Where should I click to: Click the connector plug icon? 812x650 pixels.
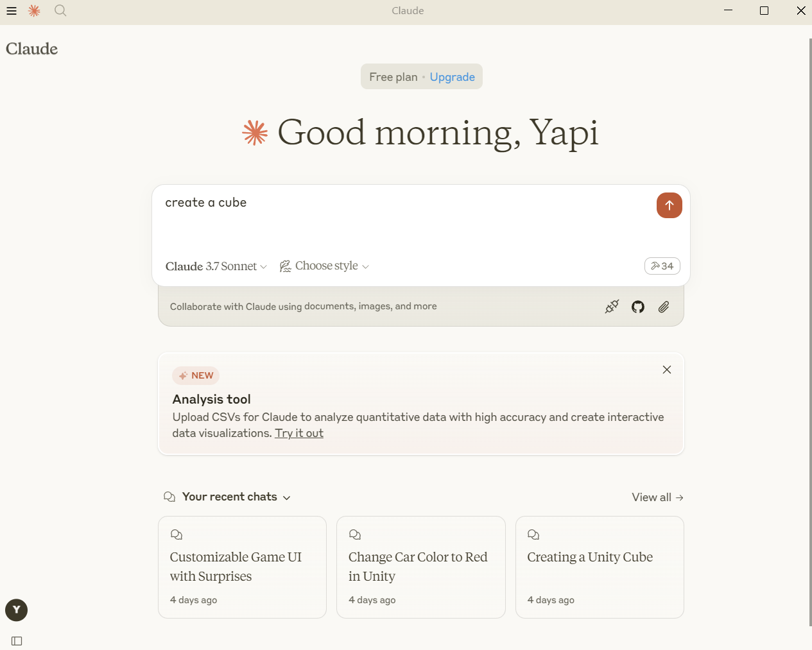(612, 307)
